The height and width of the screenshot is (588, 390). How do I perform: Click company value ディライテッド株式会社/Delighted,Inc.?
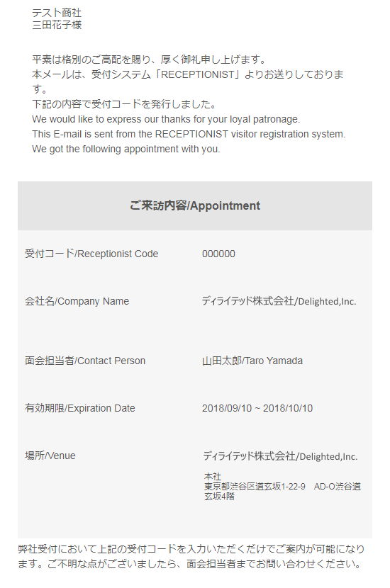(279, 301)
